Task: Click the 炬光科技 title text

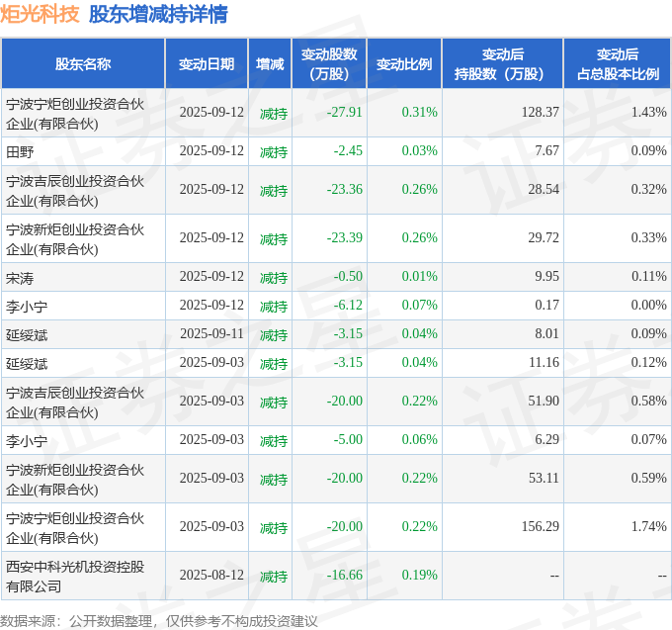Action: [40, 14]
